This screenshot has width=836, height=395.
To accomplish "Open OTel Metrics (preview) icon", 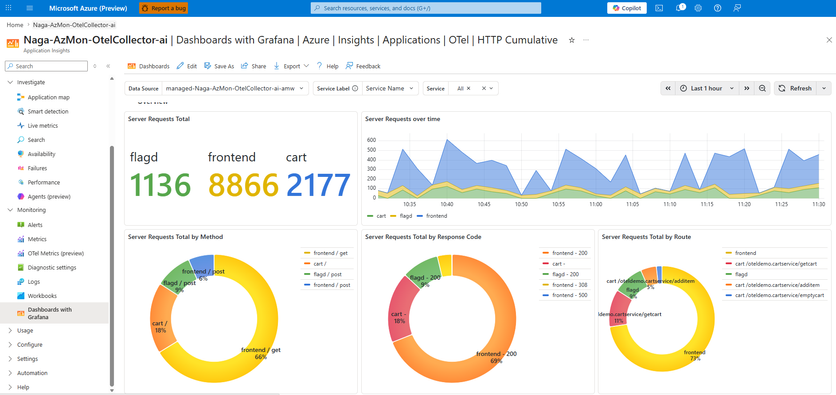I will (x=21, y=253).
